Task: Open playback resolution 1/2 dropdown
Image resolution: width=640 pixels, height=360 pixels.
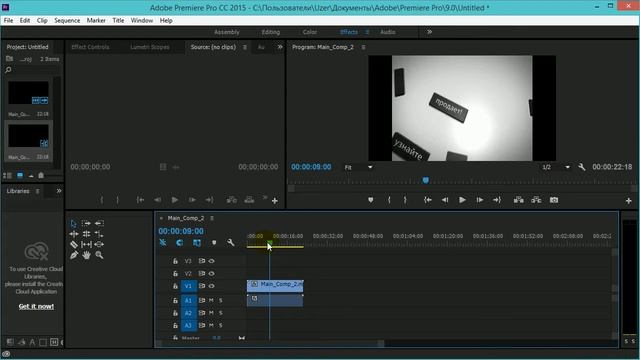Action: 556,167
